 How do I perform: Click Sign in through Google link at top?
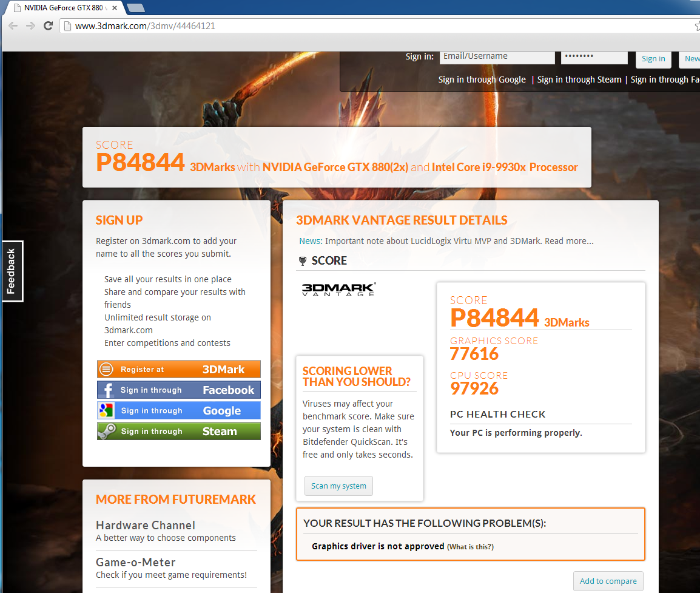point(482,80)
